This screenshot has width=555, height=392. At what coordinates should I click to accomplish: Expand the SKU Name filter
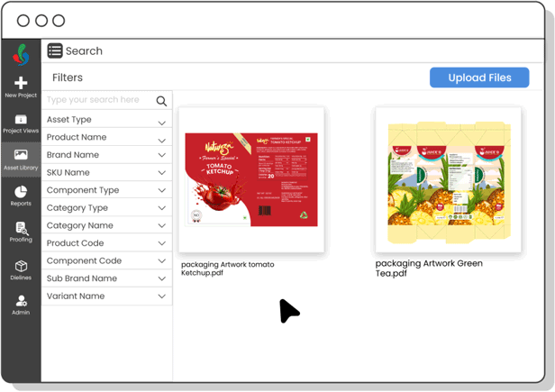click(106, 172)
